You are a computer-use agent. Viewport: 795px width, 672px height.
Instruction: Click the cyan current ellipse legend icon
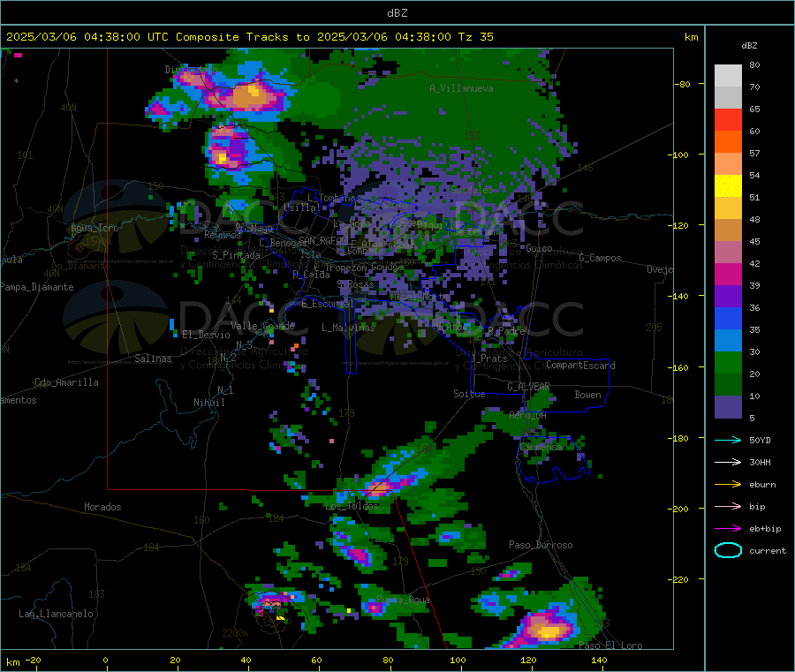point(728,550)
